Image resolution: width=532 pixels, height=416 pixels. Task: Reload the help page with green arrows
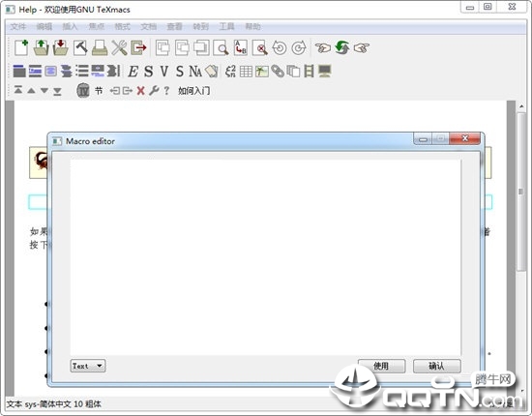(342, 47)
